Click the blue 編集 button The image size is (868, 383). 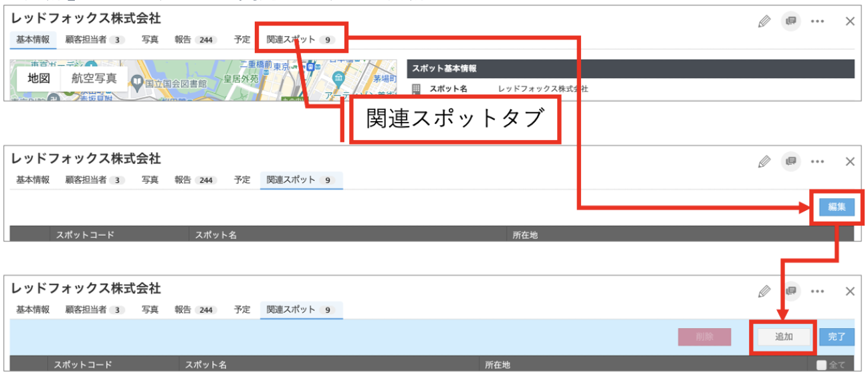(837, 208)
